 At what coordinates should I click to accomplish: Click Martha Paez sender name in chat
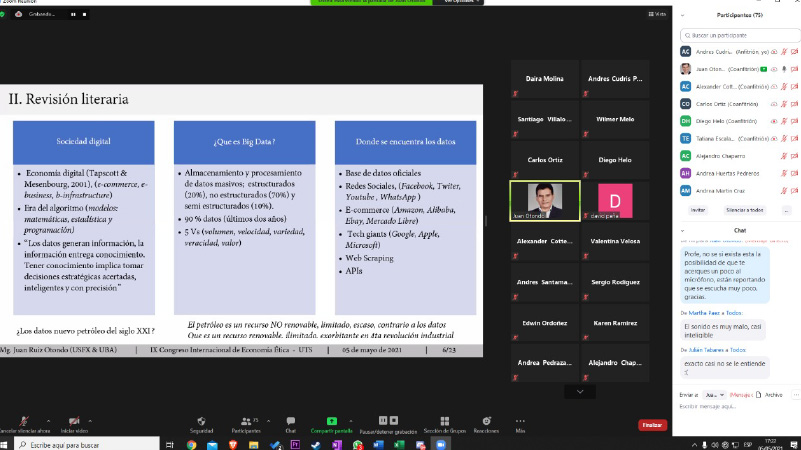[704, 313]
